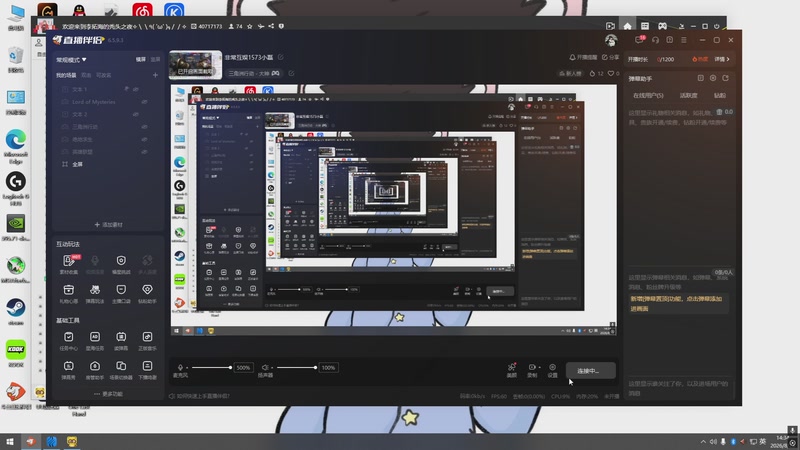This screenshot has height=450, width=800.
Task: Toggle visibility of Lord of Mysteries source
Action: pyautogui.click(x=144, y=102)
